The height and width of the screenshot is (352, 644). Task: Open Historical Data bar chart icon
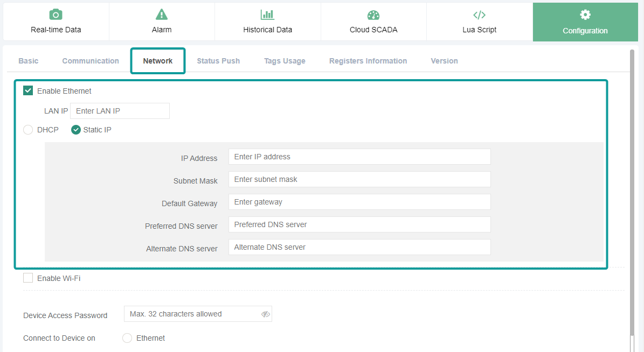pyautogui.click(x=267, y=15)
